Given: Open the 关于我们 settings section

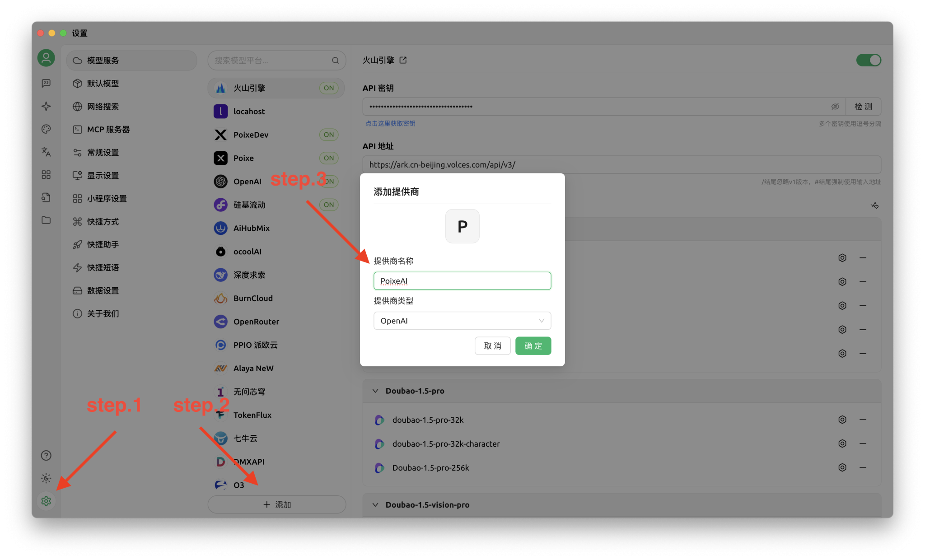Looking at the screenshot, I should 131,313.
